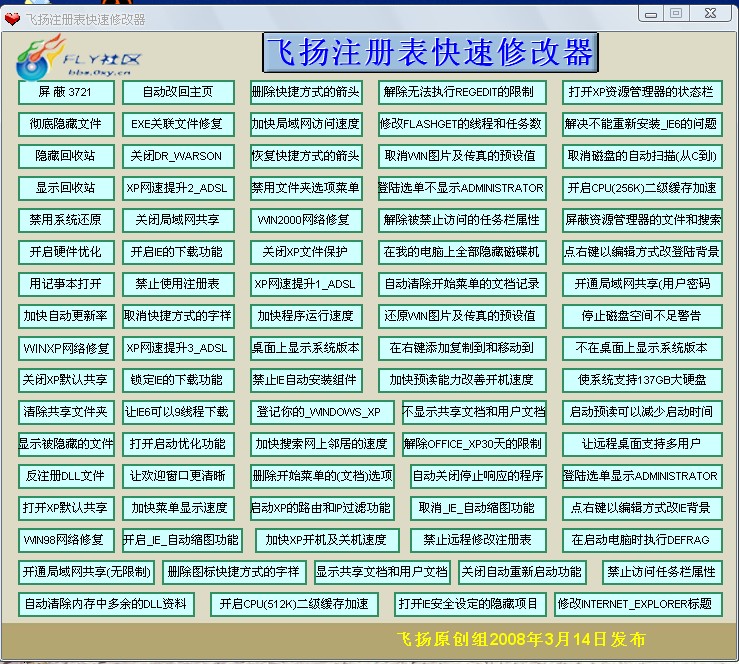This screenshot has width=739, height=664.
Task: Click 隐藏回收站 button
Action: click(66, 156)
